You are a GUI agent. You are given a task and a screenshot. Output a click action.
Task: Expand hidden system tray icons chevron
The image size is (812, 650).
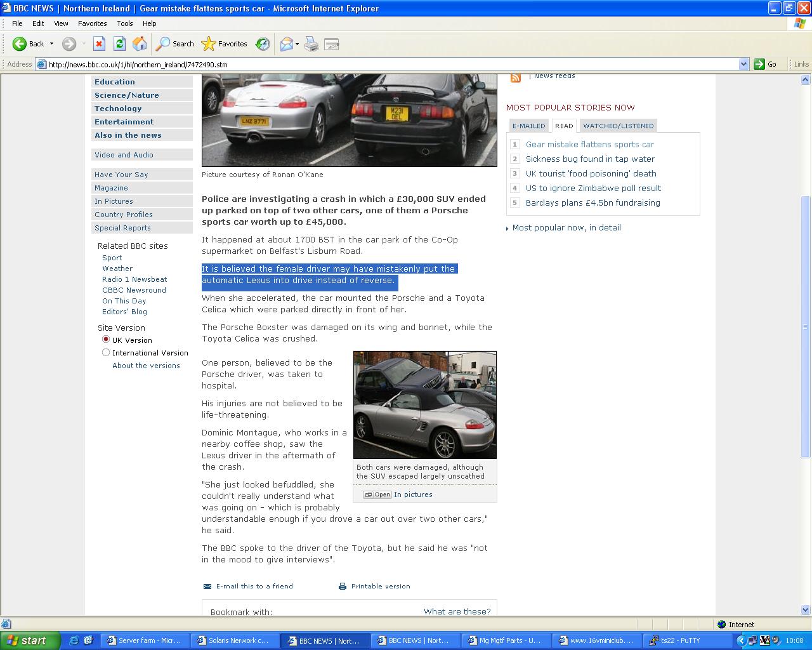click(740, 641)
